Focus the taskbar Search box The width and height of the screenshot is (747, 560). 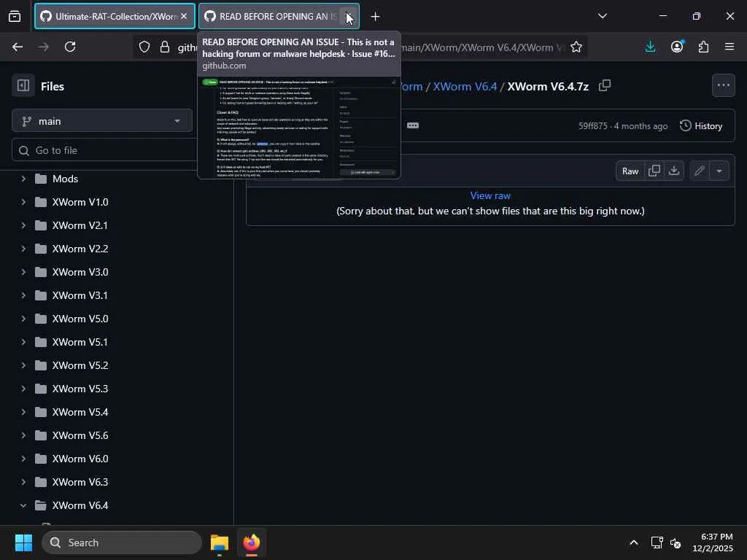click(122, 542)
